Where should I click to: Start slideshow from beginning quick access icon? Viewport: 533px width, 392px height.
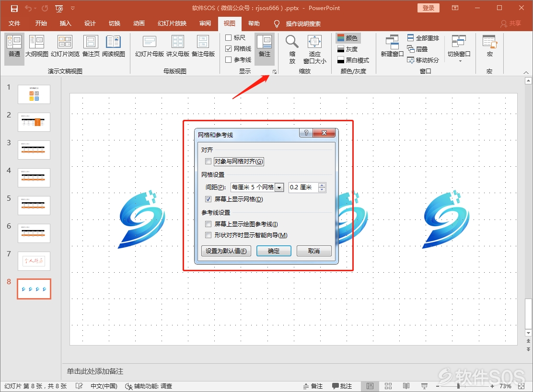tap(59, 9)
